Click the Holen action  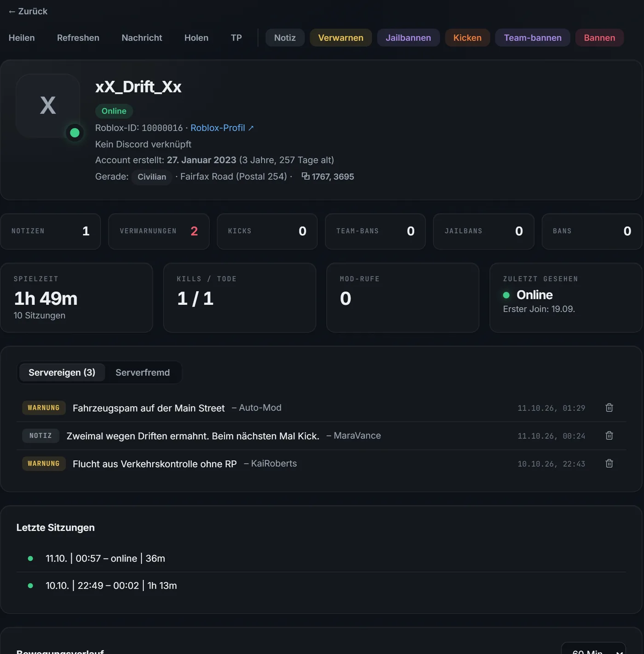tap(196, 38)
